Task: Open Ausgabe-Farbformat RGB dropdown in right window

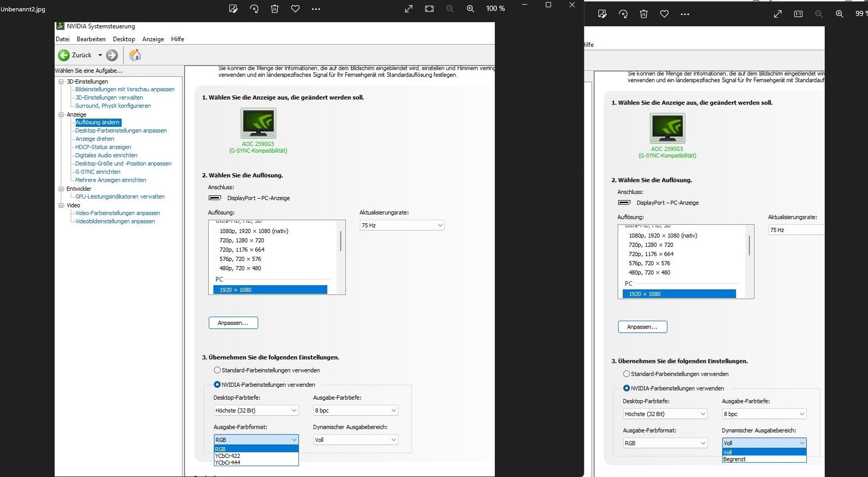Action: tap(665, 443)
